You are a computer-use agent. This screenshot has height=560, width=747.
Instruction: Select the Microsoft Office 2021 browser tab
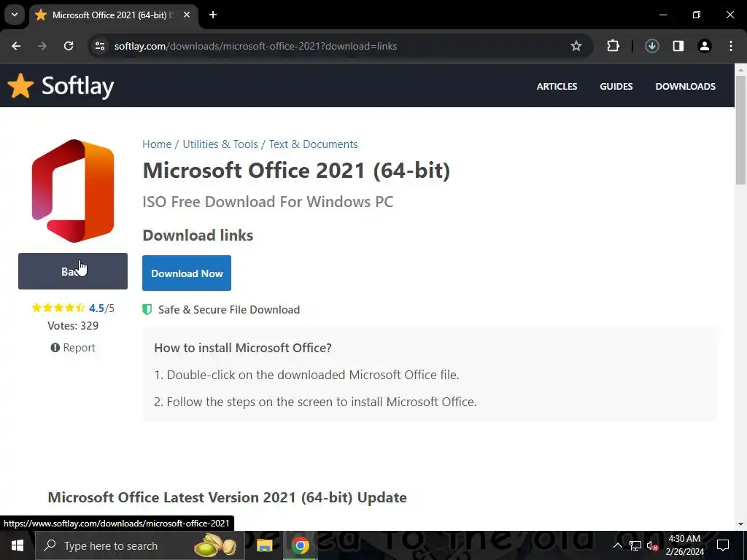(x=113, y=15)
